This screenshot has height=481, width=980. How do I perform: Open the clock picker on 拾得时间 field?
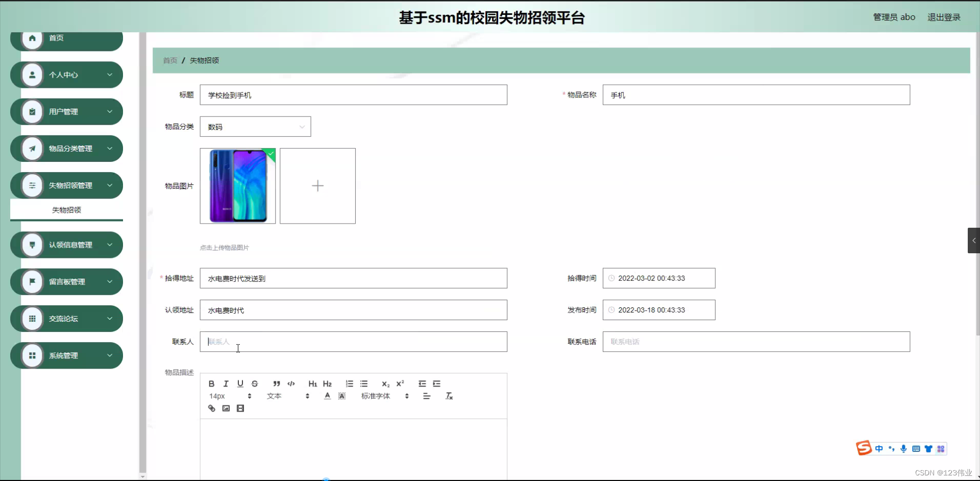(x=612, y=278)
